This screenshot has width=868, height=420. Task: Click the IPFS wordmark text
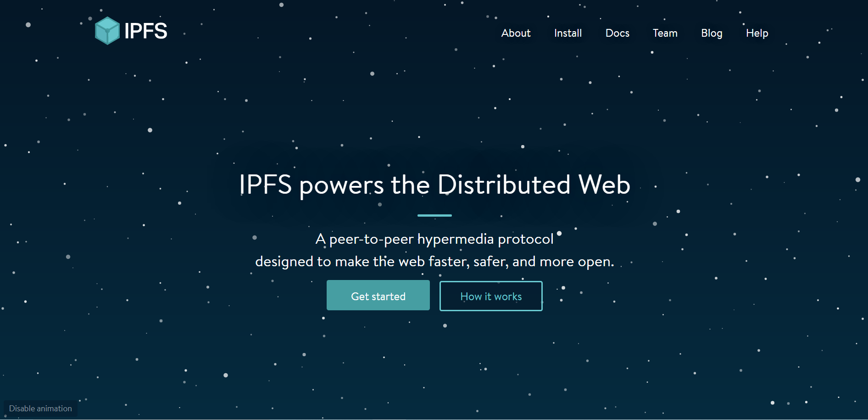coord(146,31)
